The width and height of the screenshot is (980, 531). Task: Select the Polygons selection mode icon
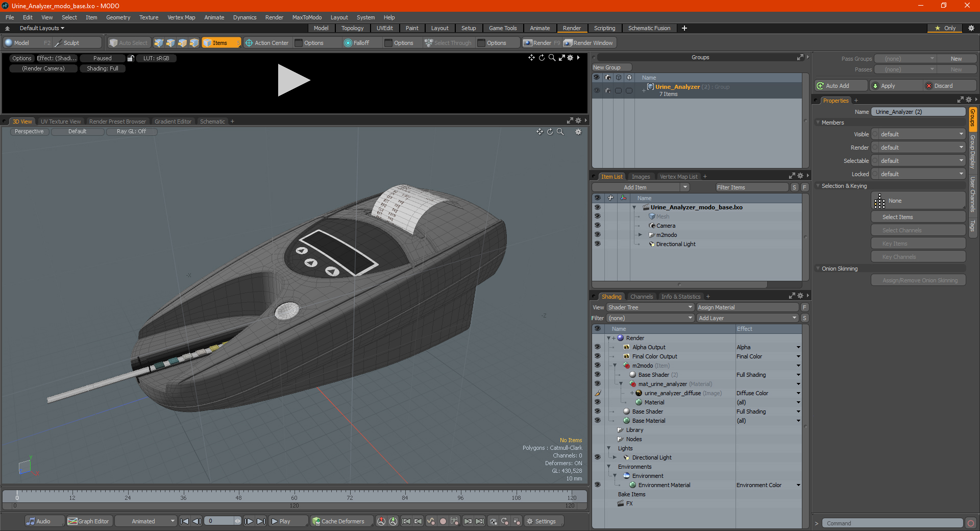[x=182, y=43]
